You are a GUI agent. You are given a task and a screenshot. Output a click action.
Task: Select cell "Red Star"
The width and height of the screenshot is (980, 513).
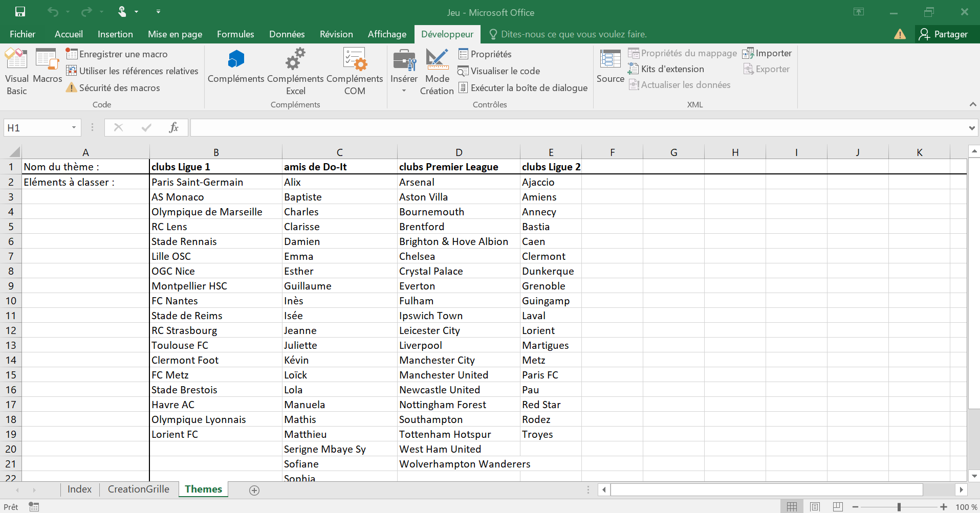(551, 405)
